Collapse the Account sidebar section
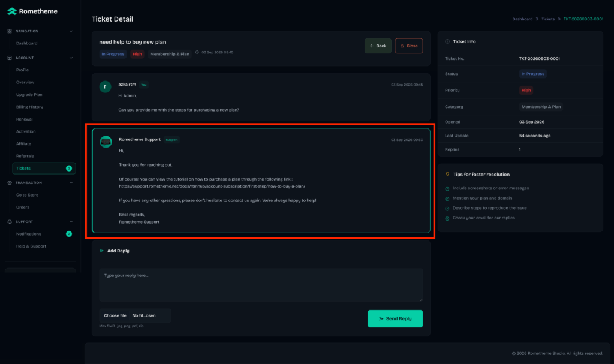Image resolution: width=614 pixels, height=364 pixels. pos(71,58)
